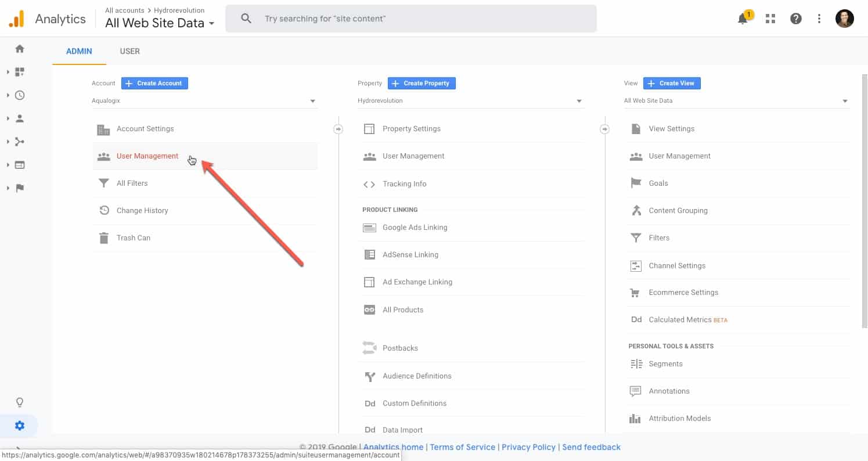Screen dimensions: 868x461
Task: Click the Account Settings building icon
Action: [x=103, y=129]
